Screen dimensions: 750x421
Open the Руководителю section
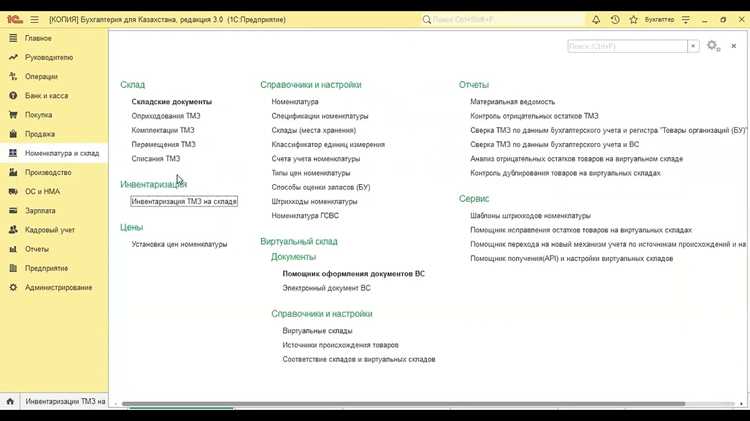[x=49, y=57]
